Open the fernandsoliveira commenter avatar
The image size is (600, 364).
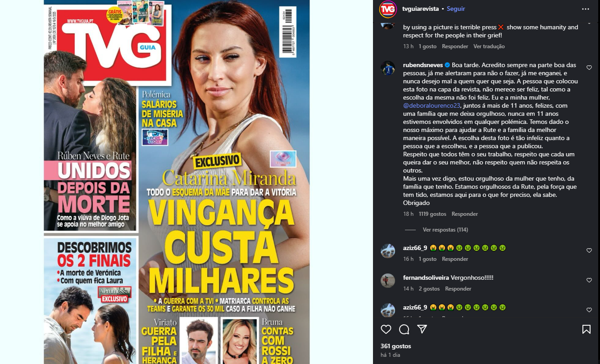point(388,281)
